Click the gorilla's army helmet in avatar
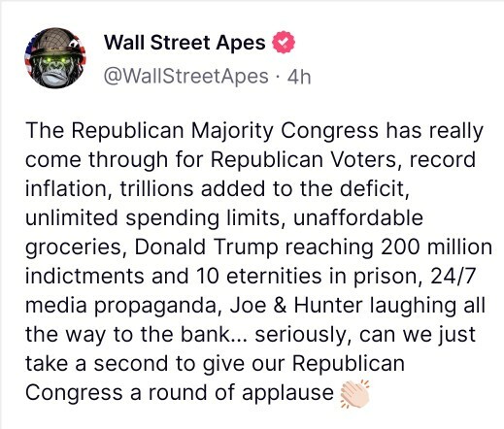The height and width of the screenshot is (429, 504). click(55, 42)
